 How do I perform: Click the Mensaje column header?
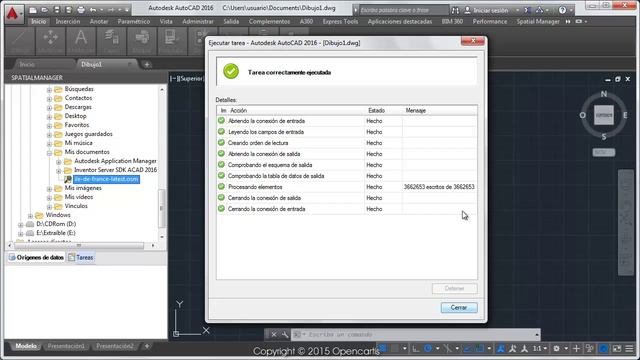tap(440, 111)
